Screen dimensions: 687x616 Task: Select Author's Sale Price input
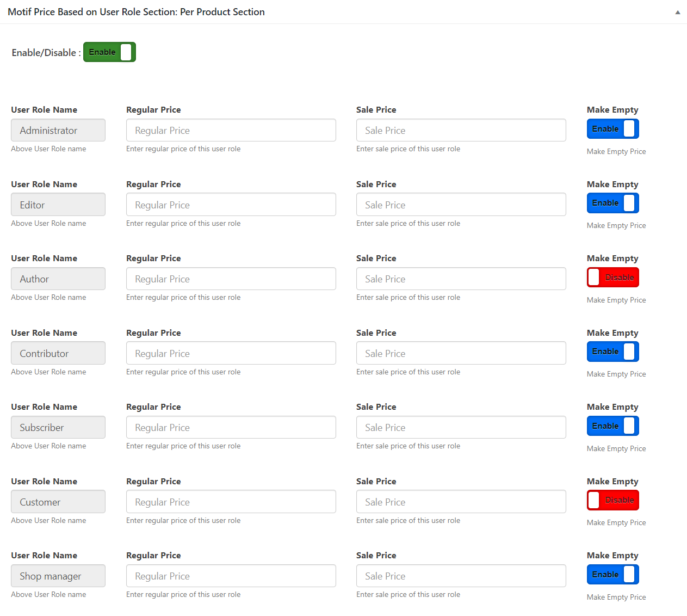tap(461, 279)
